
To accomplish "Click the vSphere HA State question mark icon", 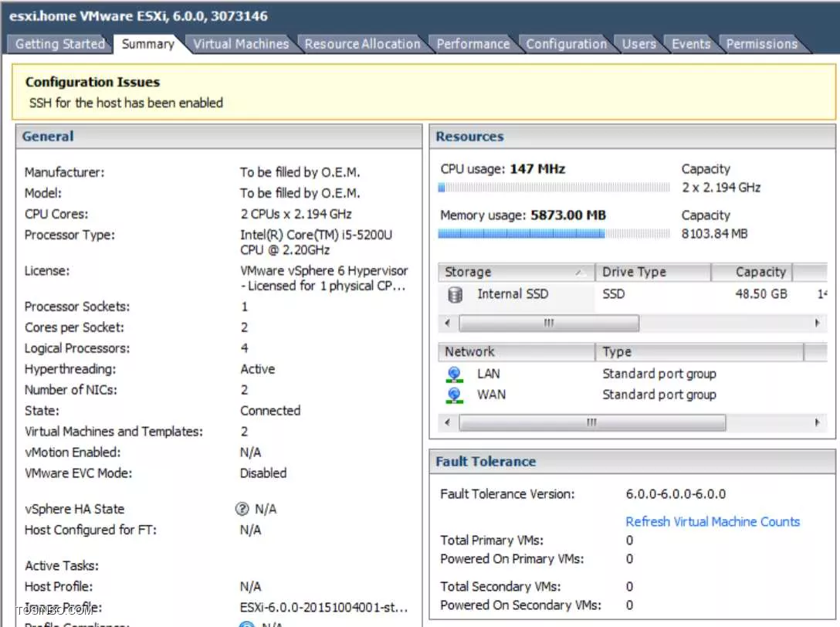I will click(x=242, y=509).
